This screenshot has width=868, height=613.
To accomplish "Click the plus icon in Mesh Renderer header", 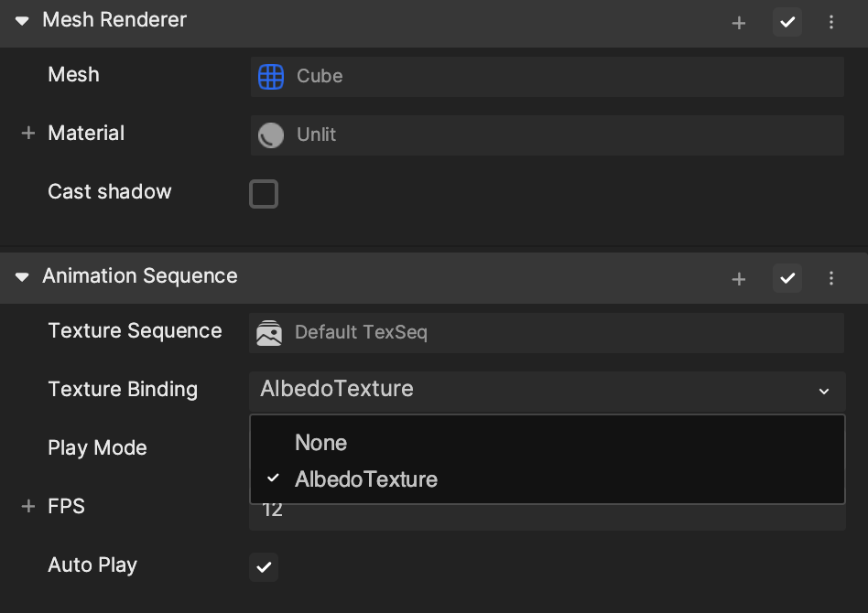I will pyautogui.click(x=739, y=23).
